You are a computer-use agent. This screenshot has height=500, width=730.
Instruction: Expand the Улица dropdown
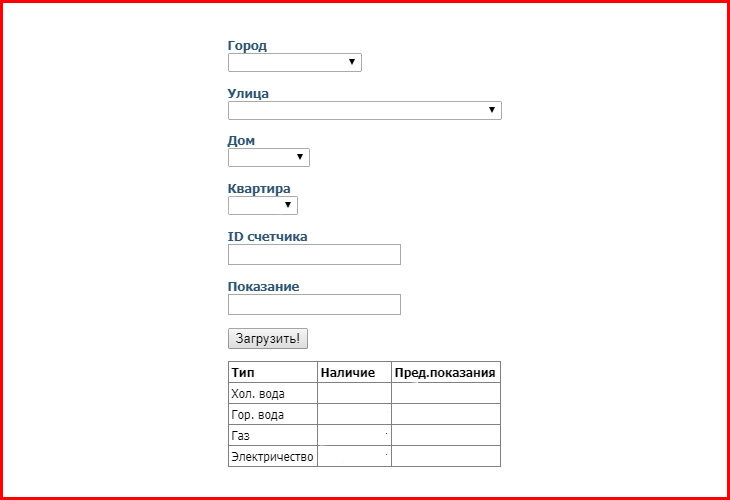pyautogui.click(x=365, y=110)
